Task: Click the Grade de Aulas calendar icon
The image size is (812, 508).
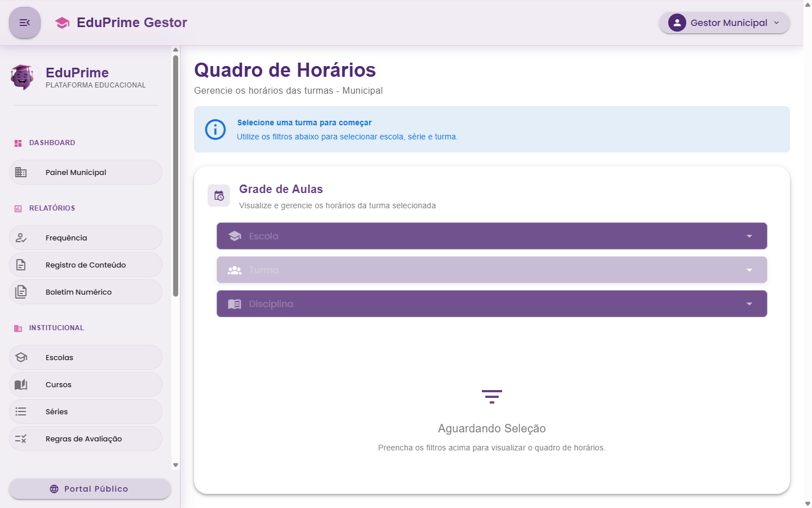Action: [219, 195]
